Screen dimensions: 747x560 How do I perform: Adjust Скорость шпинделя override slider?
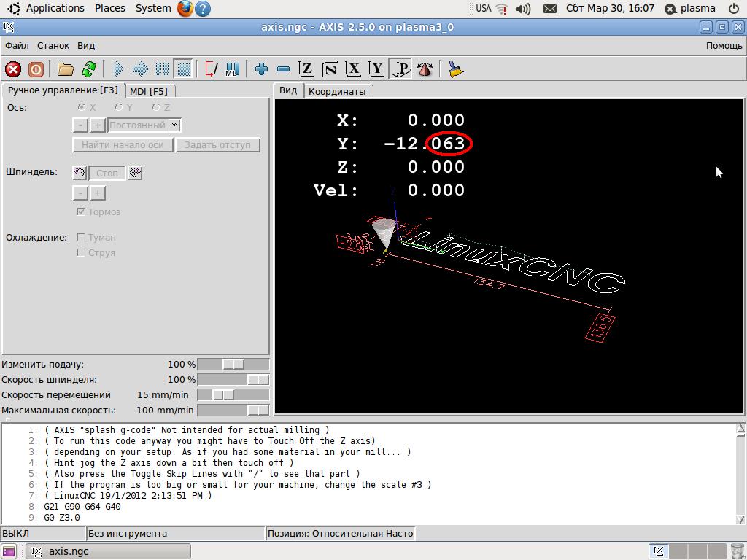point(233,379)
